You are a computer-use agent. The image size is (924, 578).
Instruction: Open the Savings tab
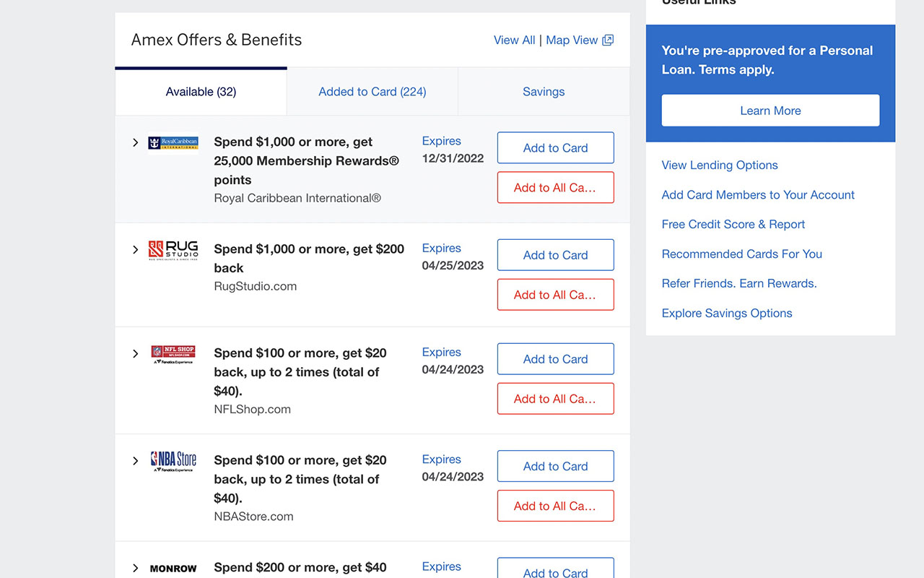(x=544, y=91)
